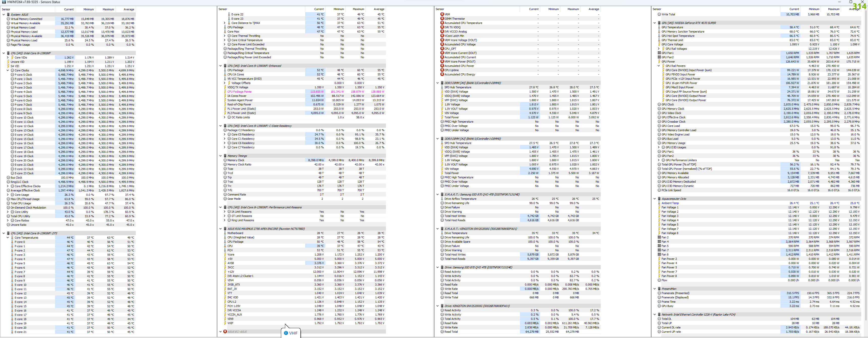Viewport: 868px width, 338px height.
Task: Click the clock icon beside Memory Clock Ratio
Action: click(x=225, y=165)
